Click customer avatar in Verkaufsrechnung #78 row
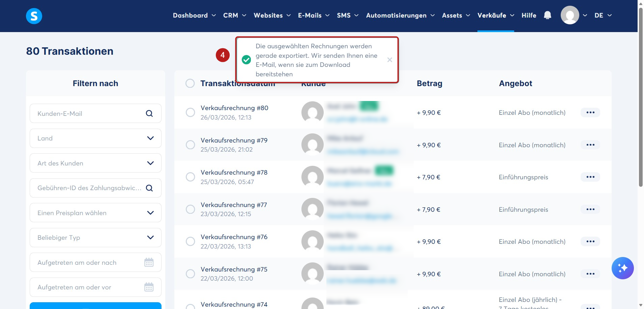 [313, 177]
